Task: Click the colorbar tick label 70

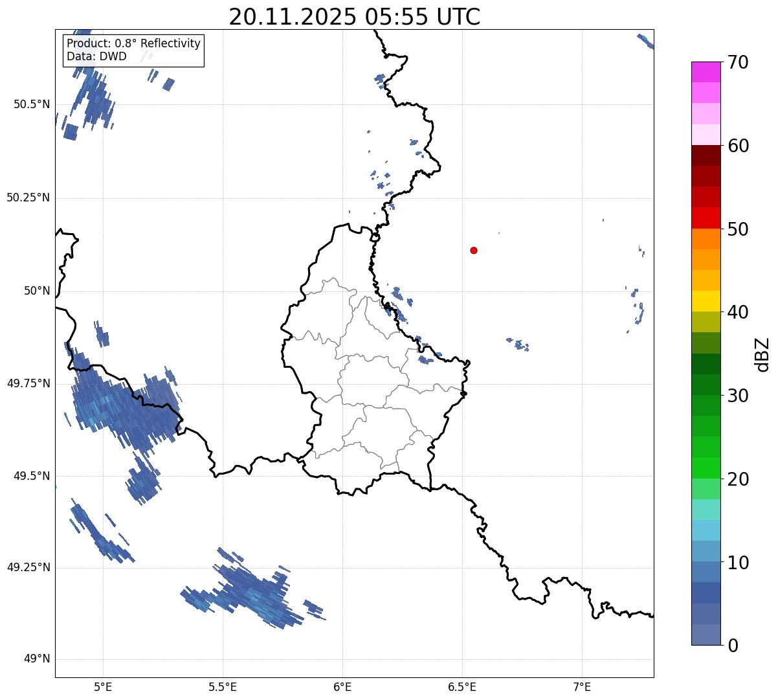Action: click(x=738, y=62)
